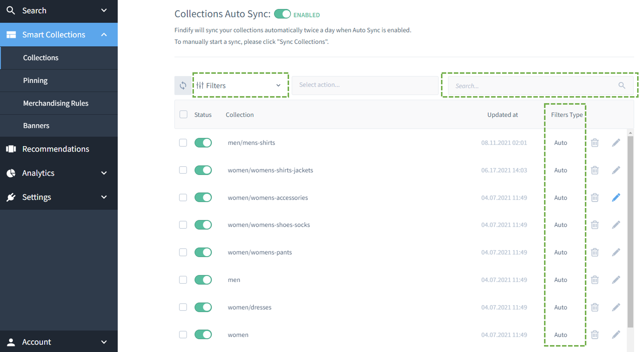Click the scrollbar up arrow

point(630,133)
